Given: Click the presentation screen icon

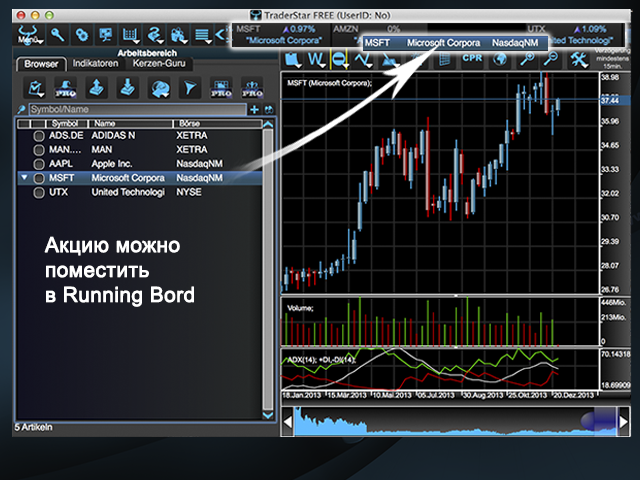Looking at the screenshot, I should [105, 35].
